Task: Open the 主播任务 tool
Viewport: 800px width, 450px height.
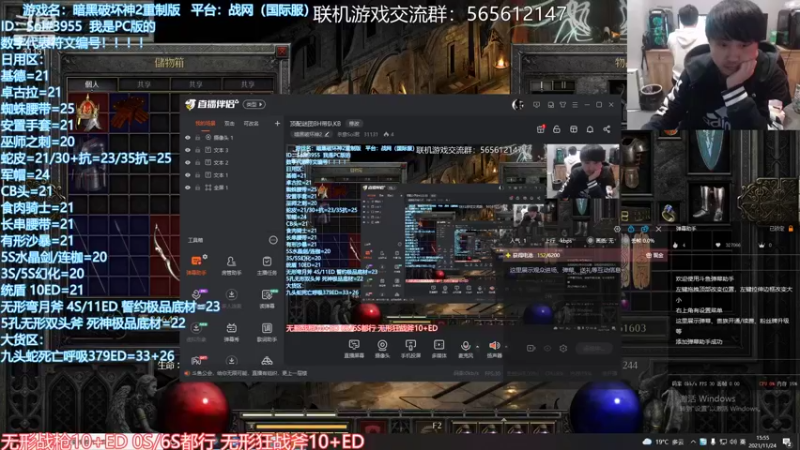Action: 266,265
